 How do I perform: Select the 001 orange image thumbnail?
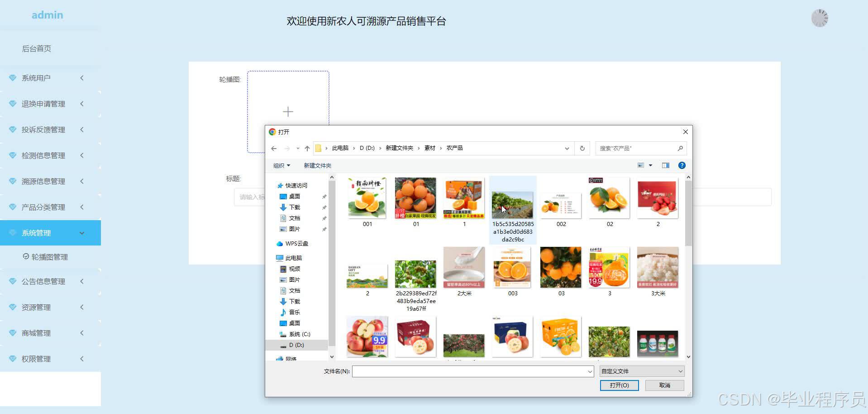(x=367, y=197)
